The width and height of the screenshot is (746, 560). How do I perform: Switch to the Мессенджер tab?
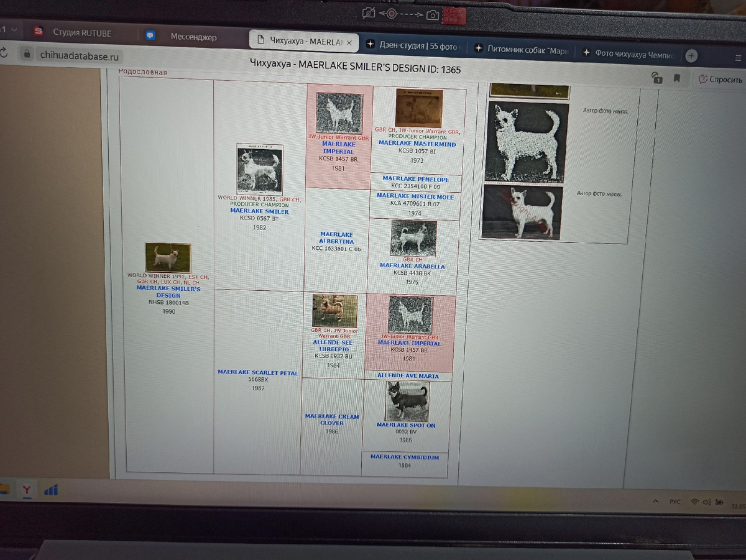pyautogui.click(x=193, y=37)
